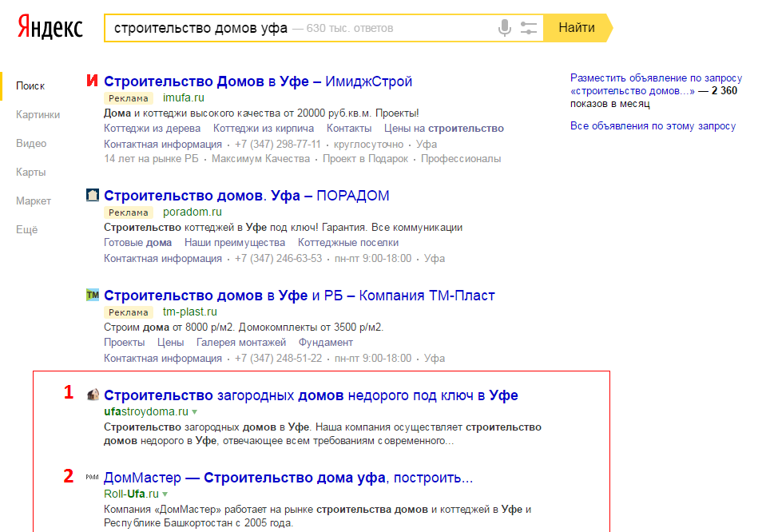Visit the Roll-Ufa.ru URL link
Image resolution: width=770 pixels, height=532 pixels.
131,494
